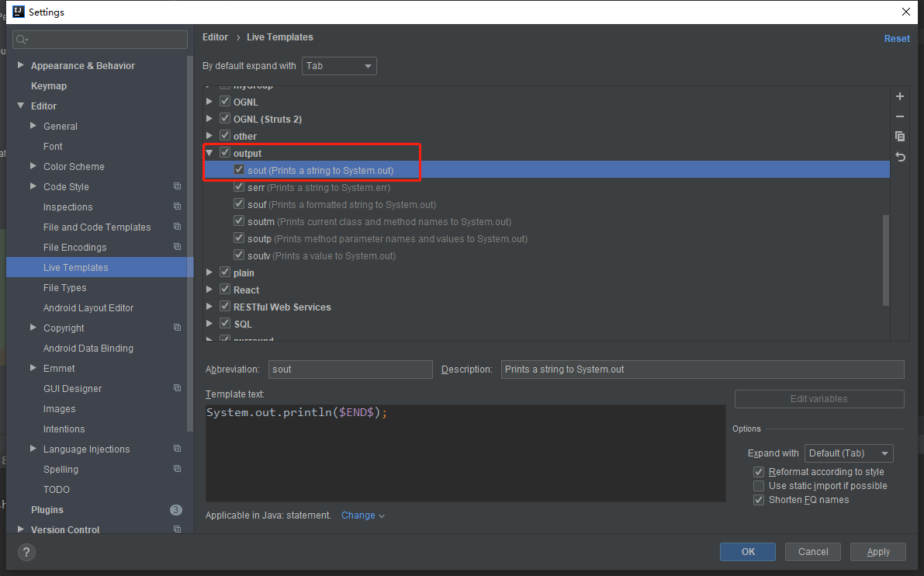Expand the Color Scheme subsection
The height and width of the screenshot is (576, 924).
click(x=33, y=166)
